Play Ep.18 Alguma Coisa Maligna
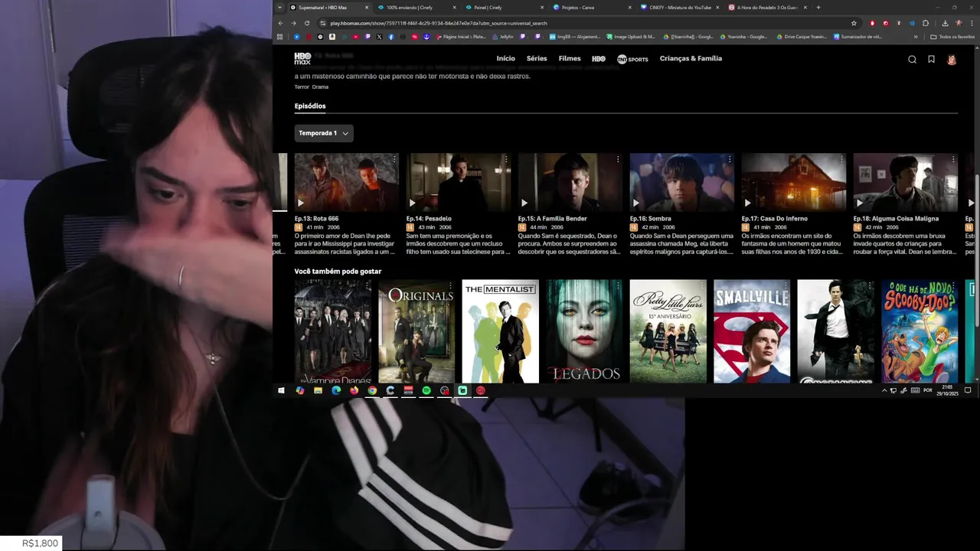 (860, 203)
